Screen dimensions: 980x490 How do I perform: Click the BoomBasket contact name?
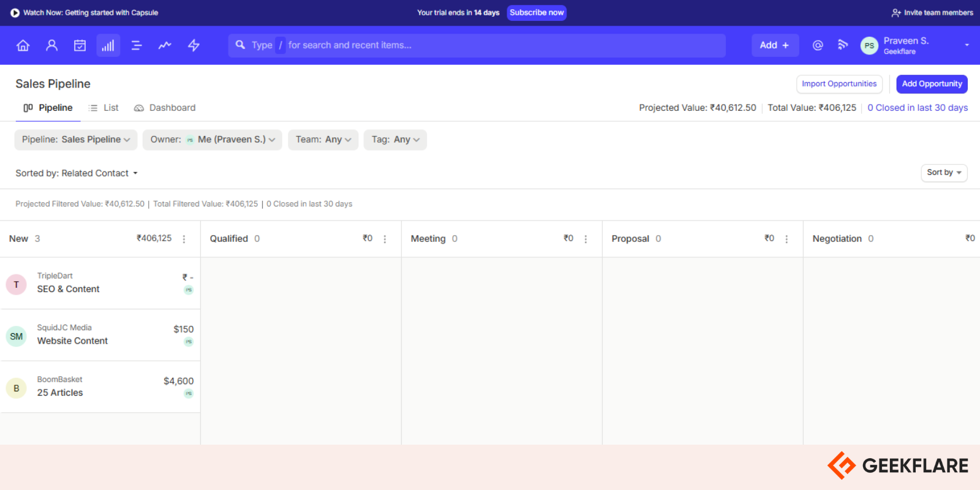pyautogui.click(x=59, y=380)
